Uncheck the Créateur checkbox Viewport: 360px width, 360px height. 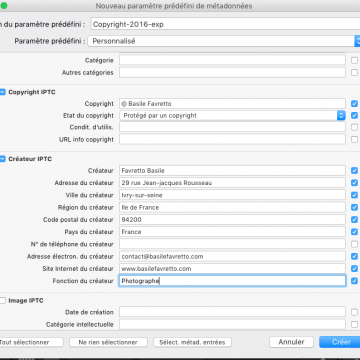(x=354, y=171)
